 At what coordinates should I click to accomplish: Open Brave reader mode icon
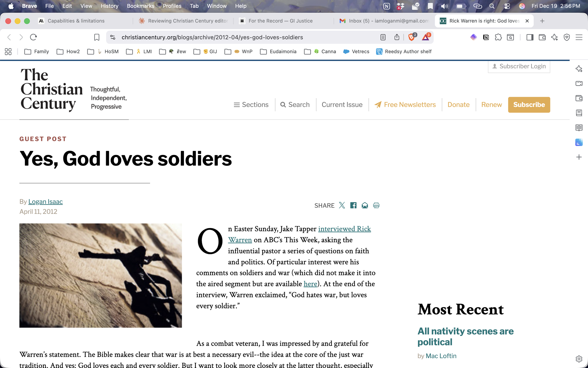pos(383,37)
